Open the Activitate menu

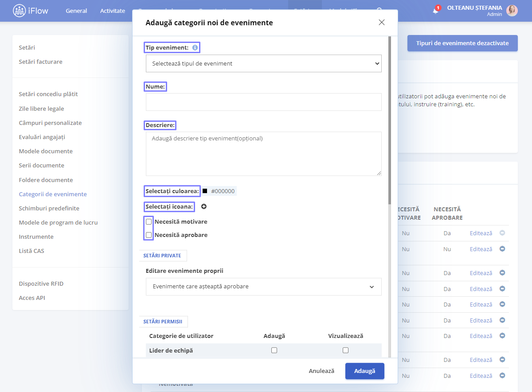pyautogui.click(x=113, y=11)
